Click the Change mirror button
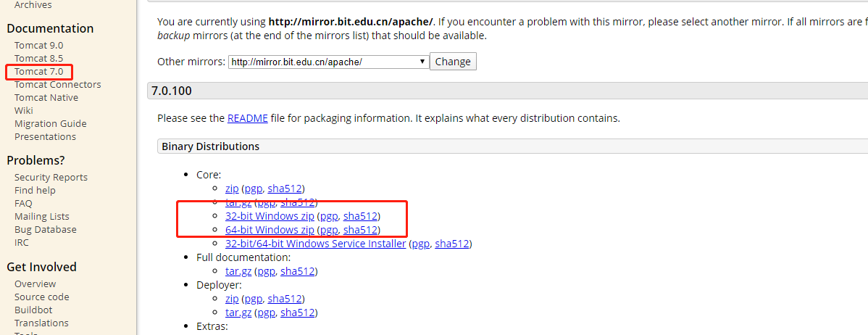Screen dimensions: 868x335 coord(453,62)
